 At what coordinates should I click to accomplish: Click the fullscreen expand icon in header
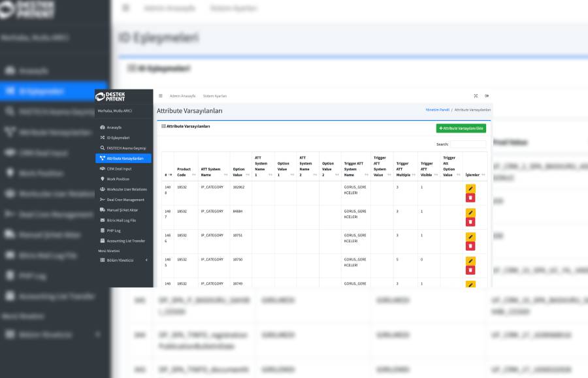pos(476,96)
